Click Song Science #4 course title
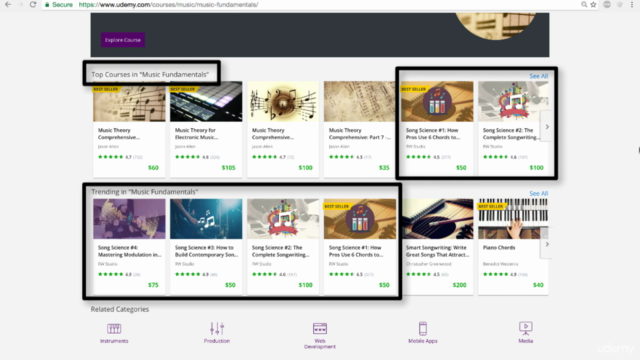Image resolution: width=640 pixels, height=360 pixels. click(x=129, y=251)
